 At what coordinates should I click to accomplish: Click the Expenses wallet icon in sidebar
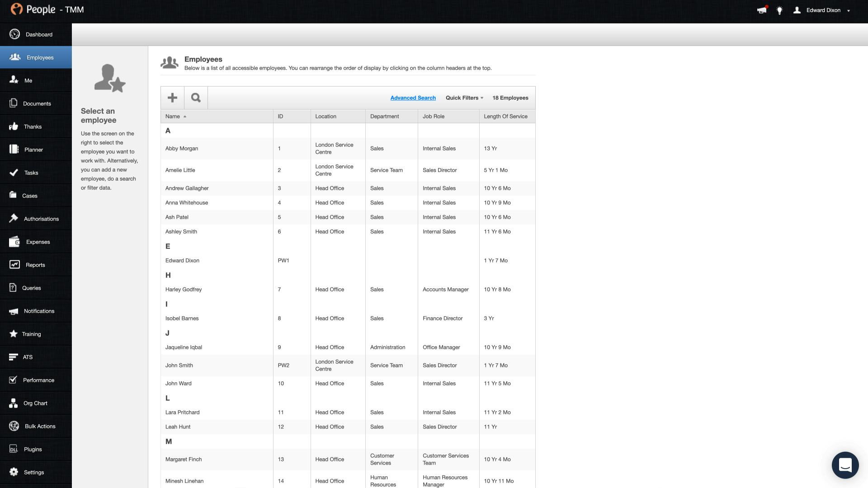coord(14,242)
